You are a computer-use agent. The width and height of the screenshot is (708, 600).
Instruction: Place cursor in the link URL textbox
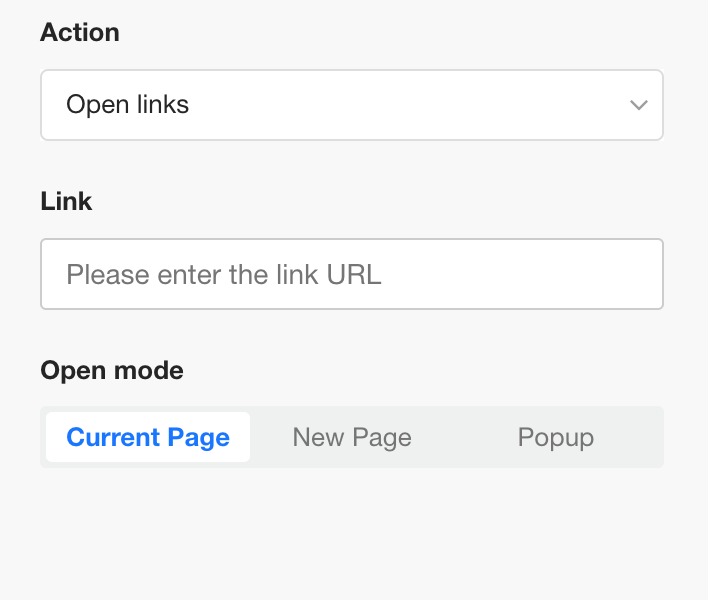(x=351, y=274)
